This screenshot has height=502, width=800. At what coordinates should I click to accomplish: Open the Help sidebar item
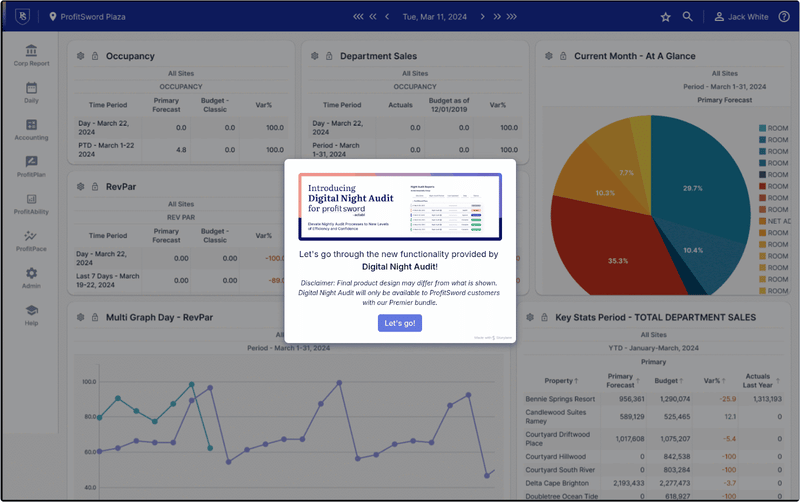(x=32, y=315)
